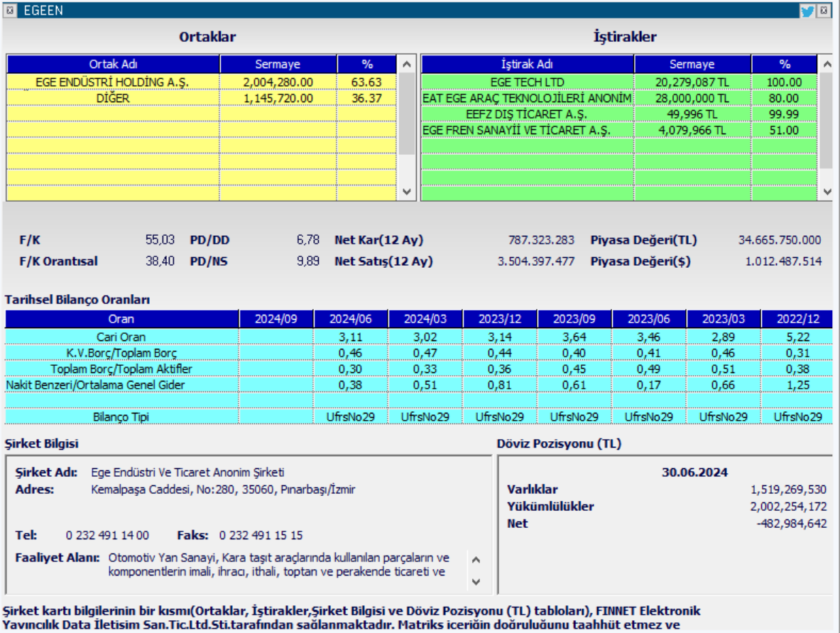840x633 pixels.
Task: Click the 99.99 percent cell
Action: (785, 114)
